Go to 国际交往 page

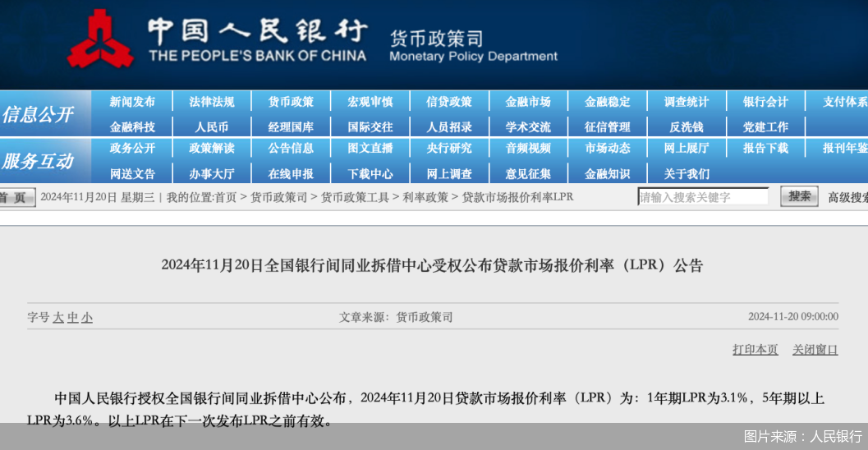[370, 127]
